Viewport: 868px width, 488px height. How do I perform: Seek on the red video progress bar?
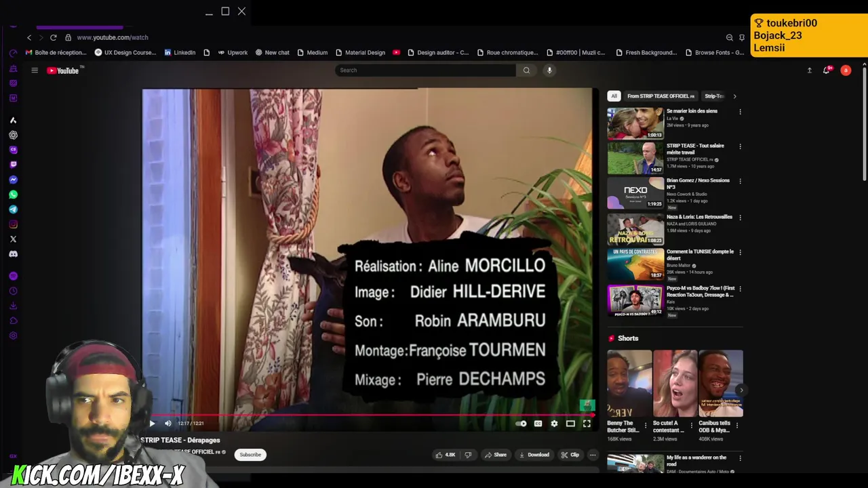tap(370, 414)
